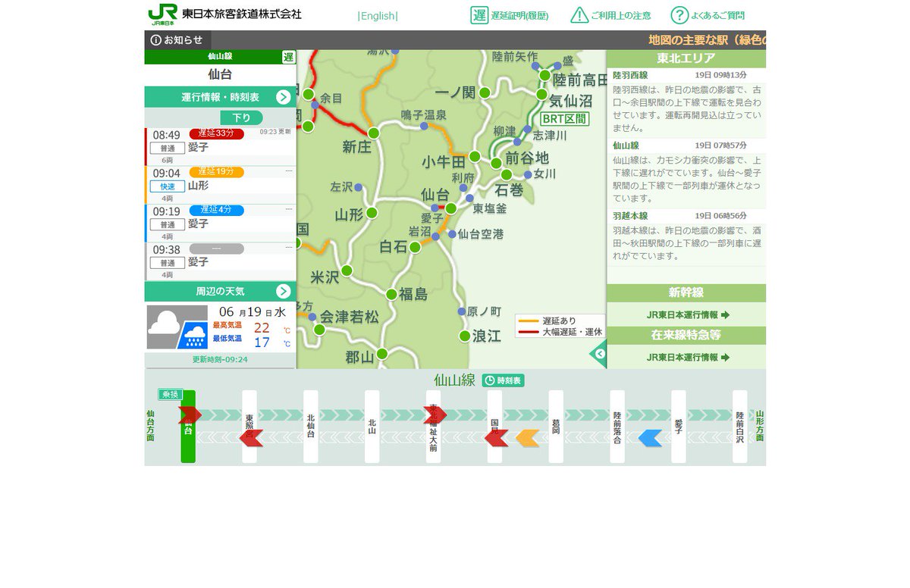
Task: Switch language via the English link
Action: [378, 16]
